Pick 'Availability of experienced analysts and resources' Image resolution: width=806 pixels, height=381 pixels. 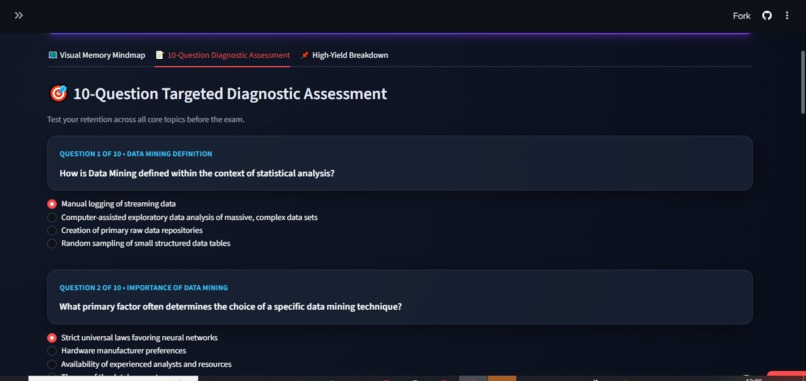pos(139,364)
